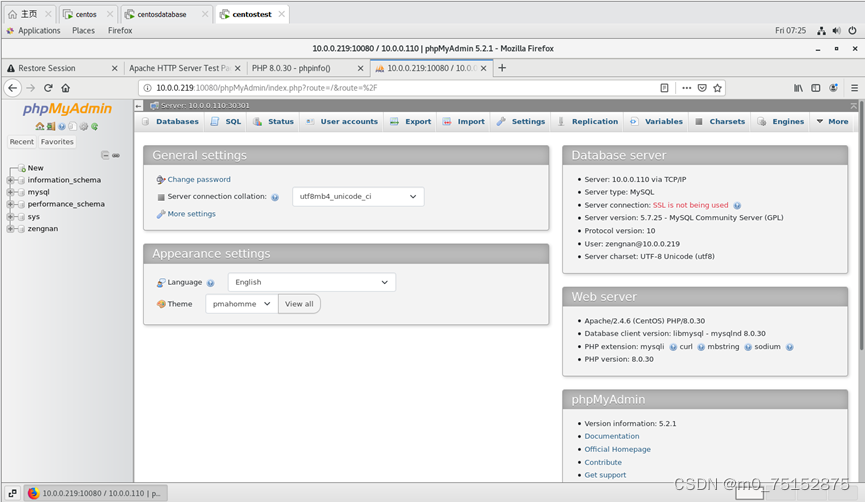Open Firefox account icon
Image resolution: width=865 pixels, height=502 pixels.
834,88
